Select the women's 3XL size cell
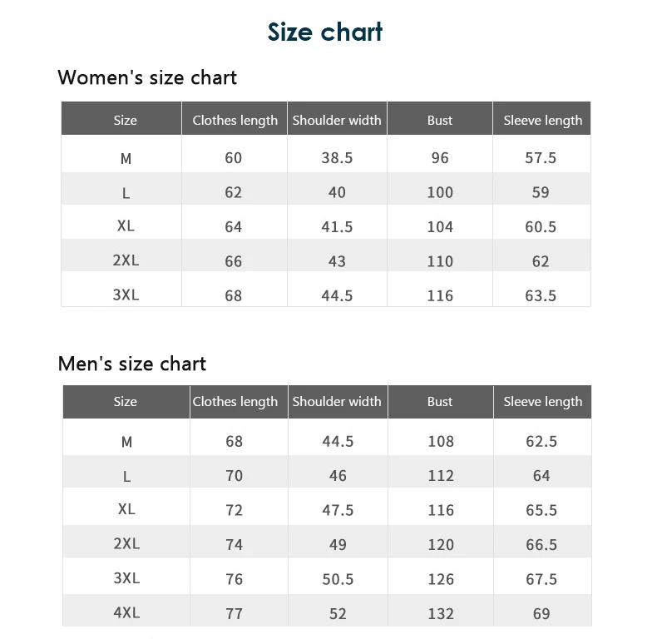657x644 pixels. click(126, 295)
